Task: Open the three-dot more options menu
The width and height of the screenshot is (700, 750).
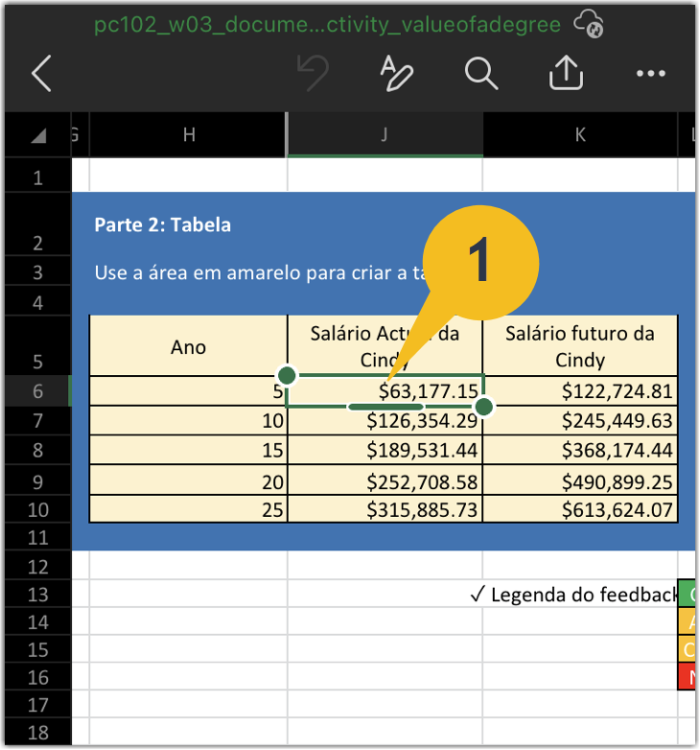Action: [651, 73]
